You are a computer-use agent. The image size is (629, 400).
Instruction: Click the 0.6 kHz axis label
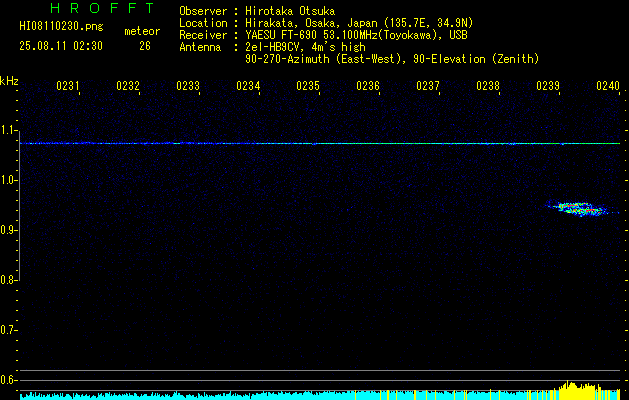[8, 380]
